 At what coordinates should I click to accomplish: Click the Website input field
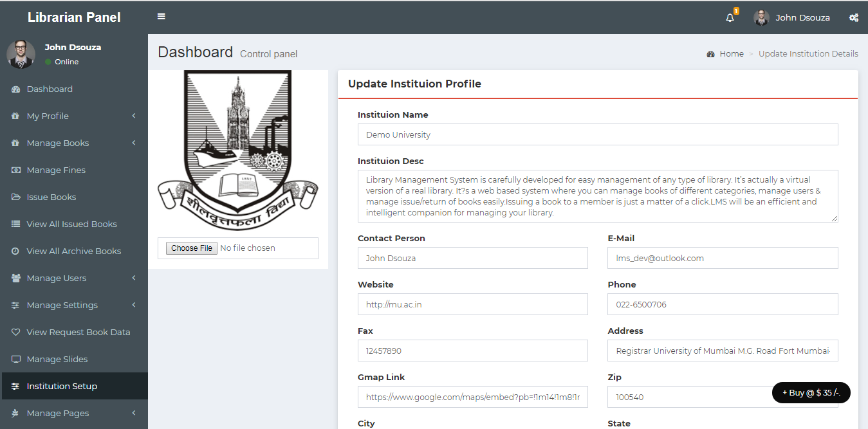(473, 304)
